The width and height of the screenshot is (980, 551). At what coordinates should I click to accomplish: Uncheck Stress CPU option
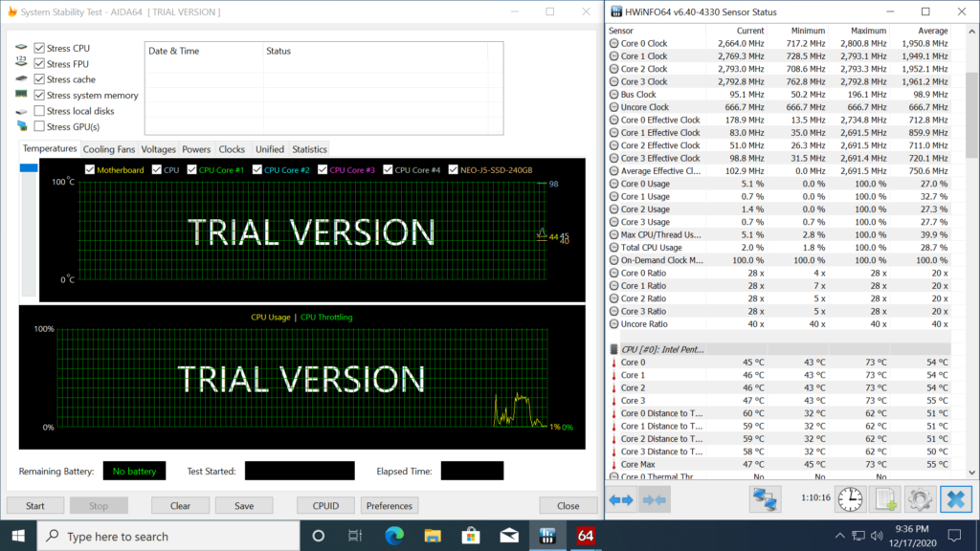pyautogui.click(x=39, y=49)
